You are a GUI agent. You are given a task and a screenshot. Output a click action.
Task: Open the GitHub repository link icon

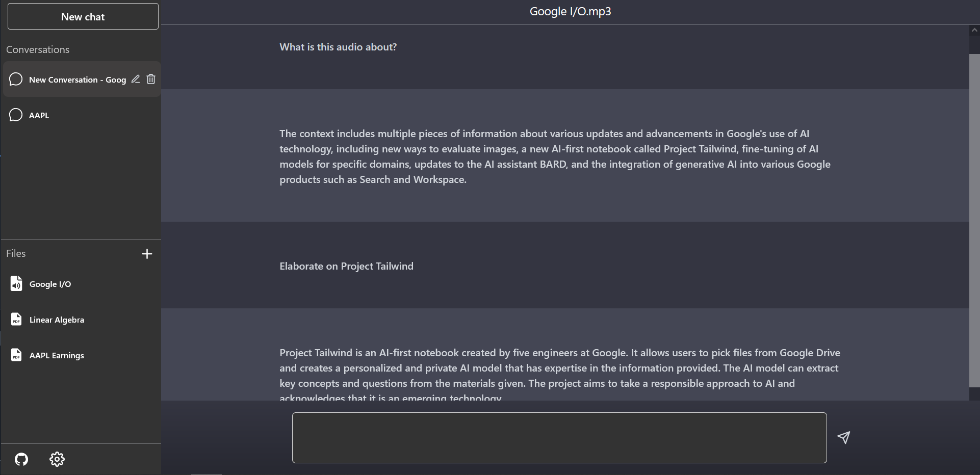pos(21,459)
